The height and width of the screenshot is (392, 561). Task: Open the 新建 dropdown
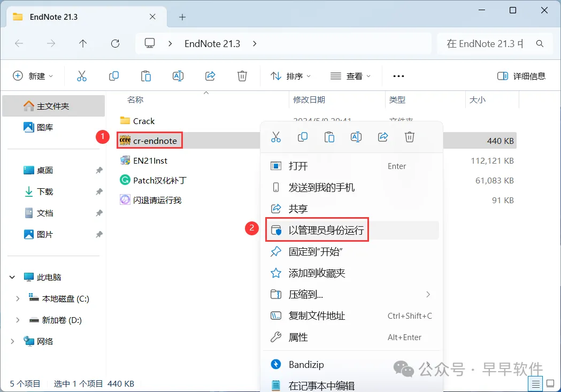(33, 76)
